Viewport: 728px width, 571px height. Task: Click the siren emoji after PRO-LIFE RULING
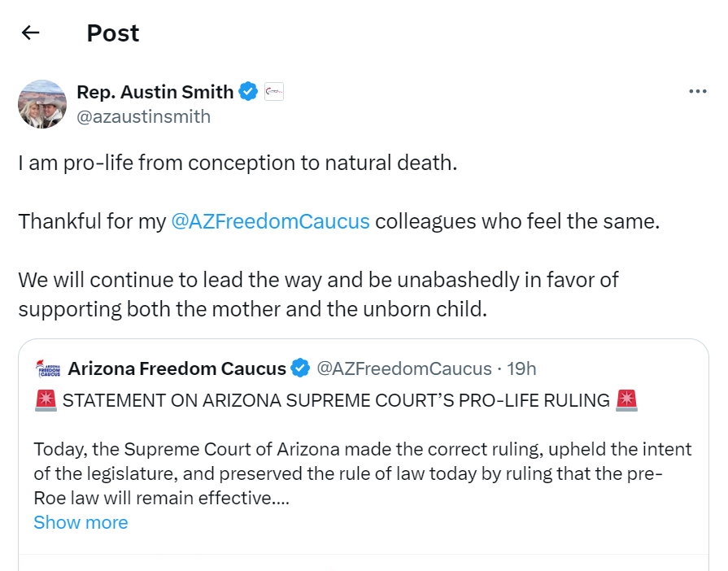(626, 400)
